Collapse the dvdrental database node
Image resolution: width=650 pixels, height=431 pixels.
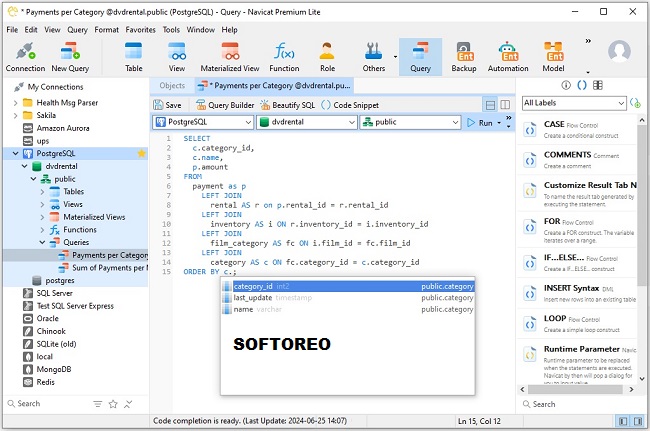tap(24, 166)
